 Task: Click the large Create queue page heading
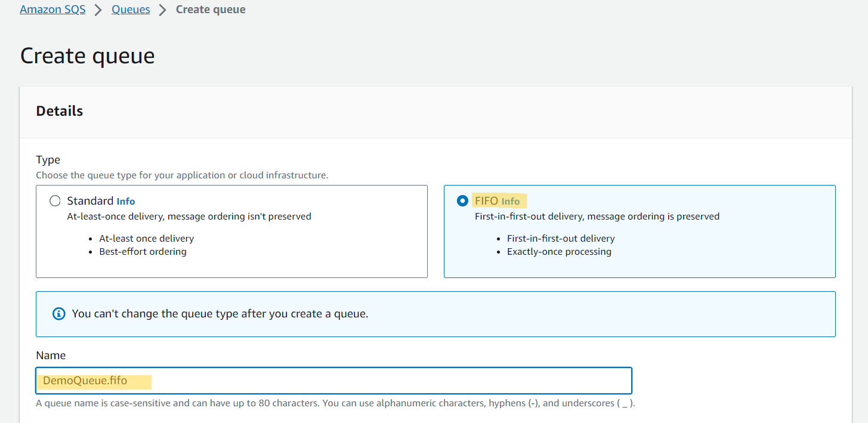pyautogui.click(x=88, y=55)
